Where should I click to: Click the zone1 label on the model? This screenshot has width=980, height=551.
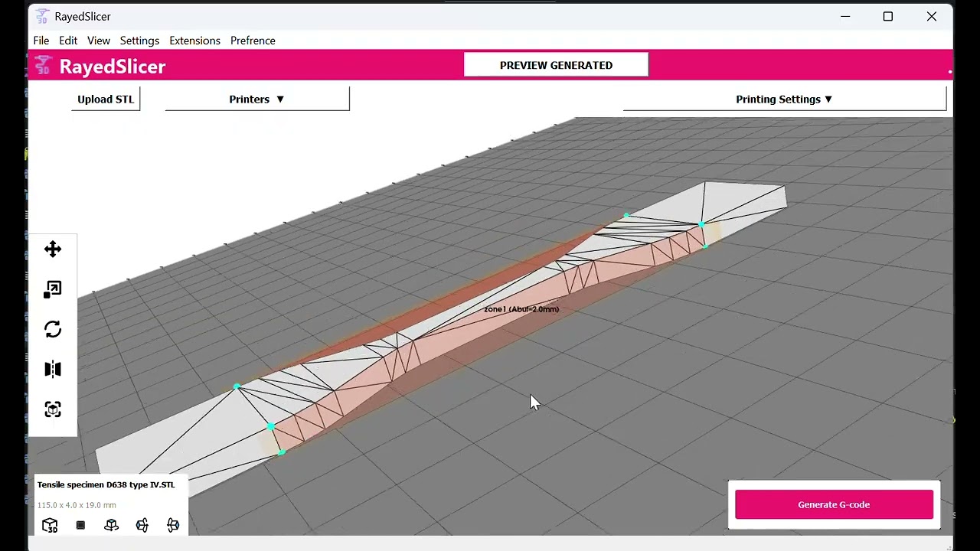click(x=521, y=309)
